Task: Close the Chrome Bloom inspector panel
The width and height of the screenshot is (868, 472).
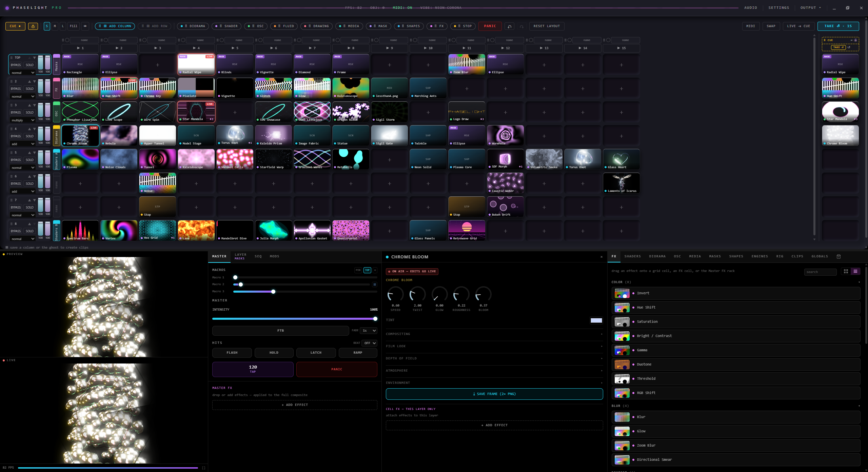Action: tap(601, 257)
